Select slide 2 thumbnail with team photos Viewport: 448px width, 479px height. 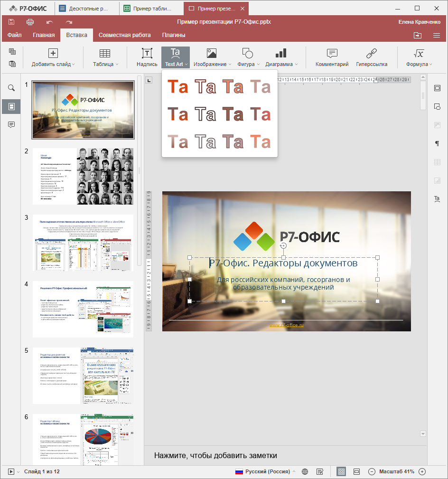[83, 176]
